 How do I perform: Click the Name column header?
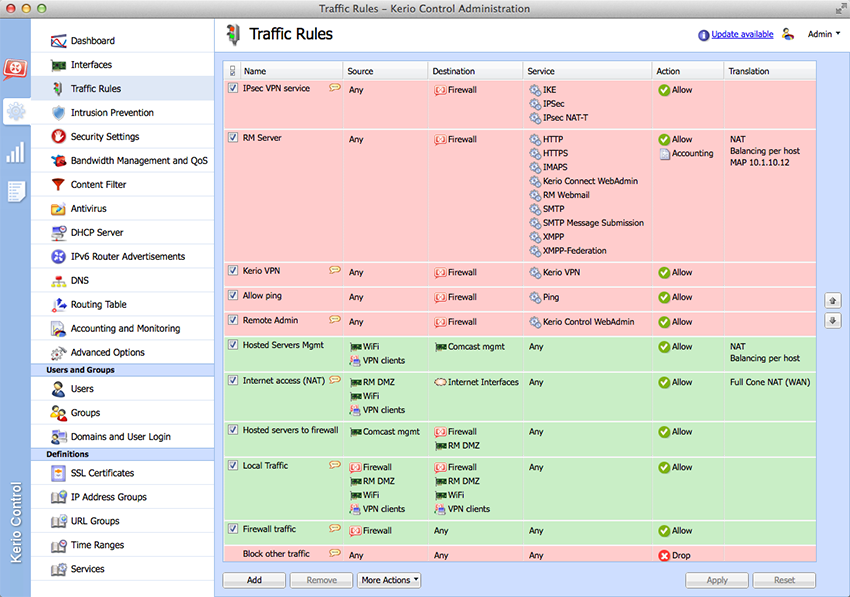tap(291, 71)
